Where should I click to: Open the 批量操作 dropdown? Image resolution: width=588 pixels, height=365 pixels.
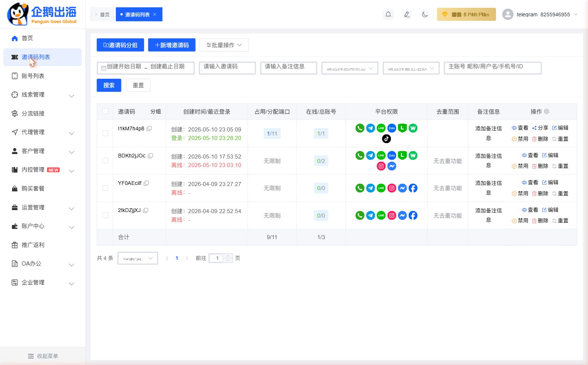224,45
